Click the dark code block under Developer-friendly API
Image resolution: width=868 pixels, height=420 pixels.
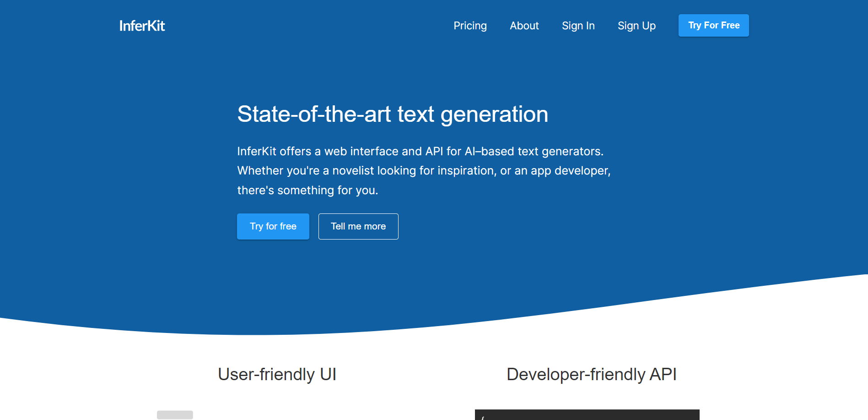[587, 415]
